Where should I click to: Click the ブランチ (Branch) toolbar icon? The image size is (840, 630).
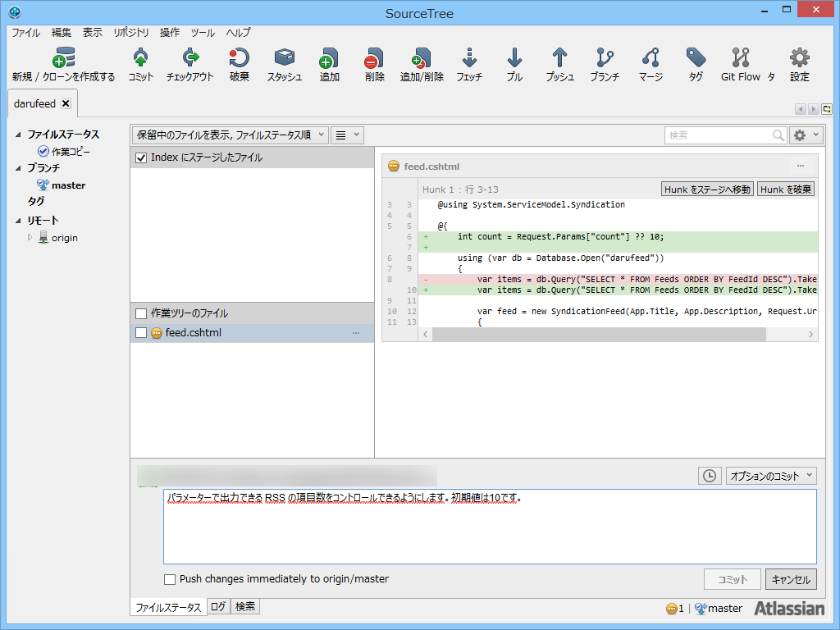(605, 58)
